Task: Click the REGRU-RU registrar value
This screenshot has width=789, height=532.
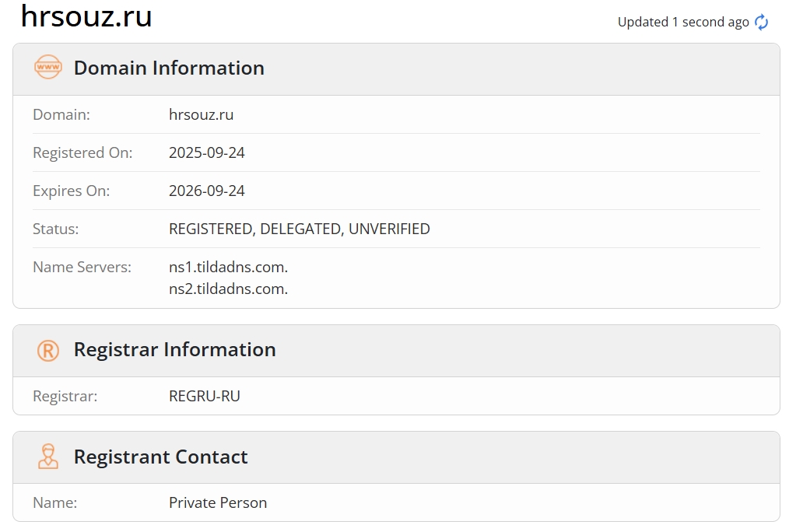Action: tap(205, 396)
